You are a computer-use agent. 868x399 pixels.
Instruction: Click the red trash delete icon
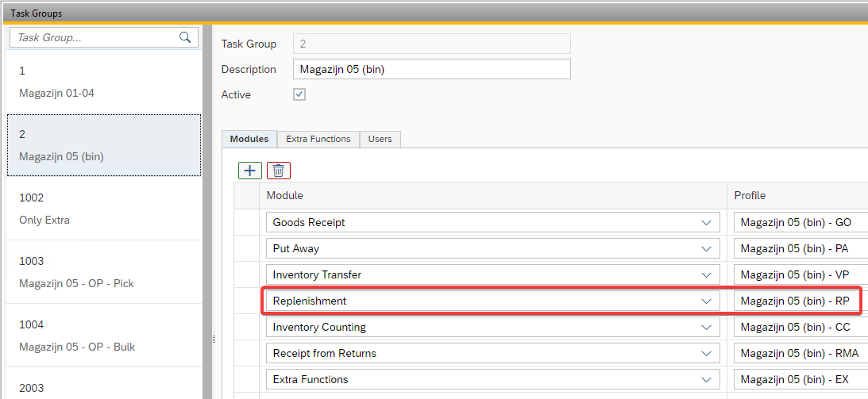(279, 170)
